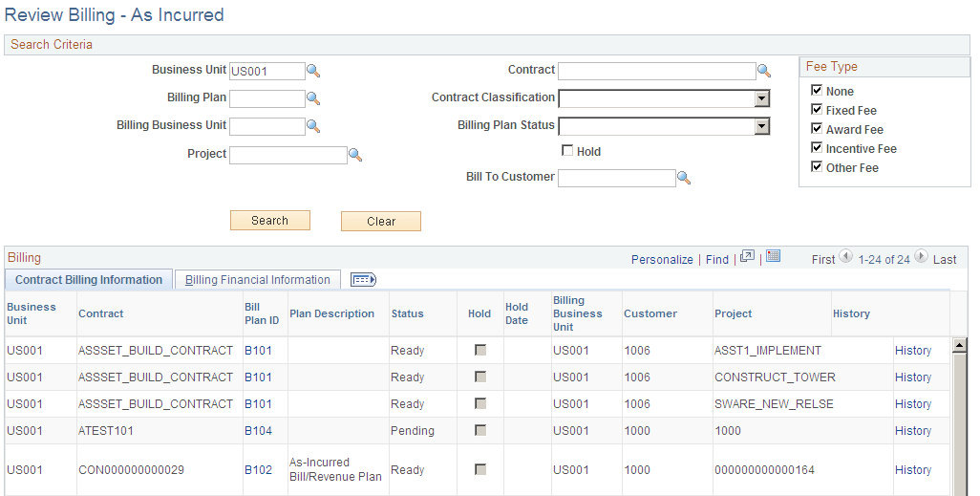Select the Pending status cell

[x=413, y=430]
